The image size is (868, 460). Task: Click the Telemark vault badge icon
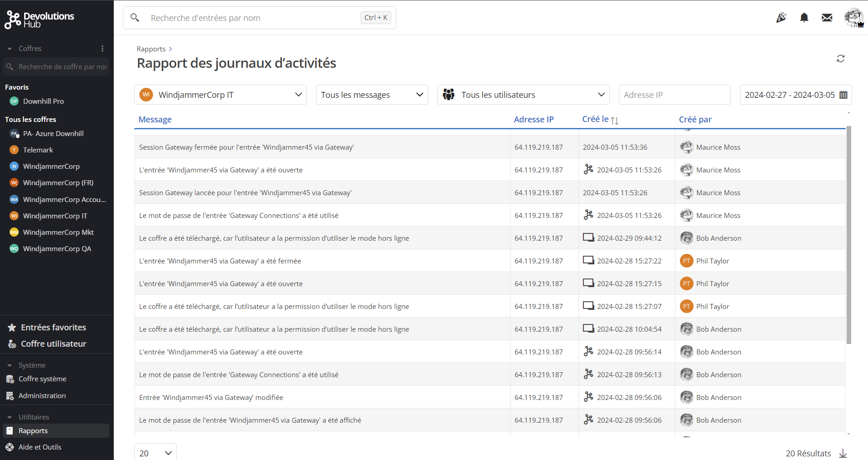pyautogui.click(x=14, y=150)
